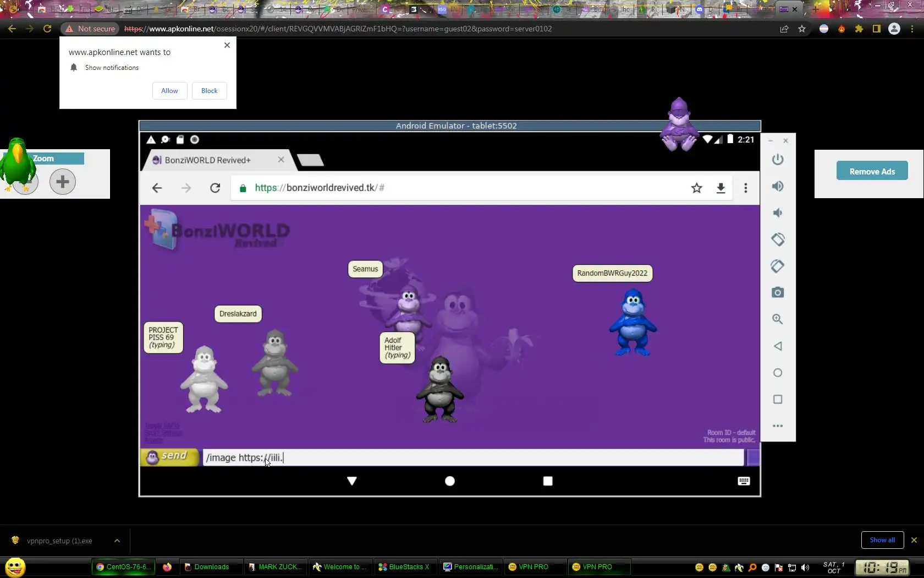Click the browser back arrow
The height and width of the screenshot is (578, 924).
tap(12, 29)
